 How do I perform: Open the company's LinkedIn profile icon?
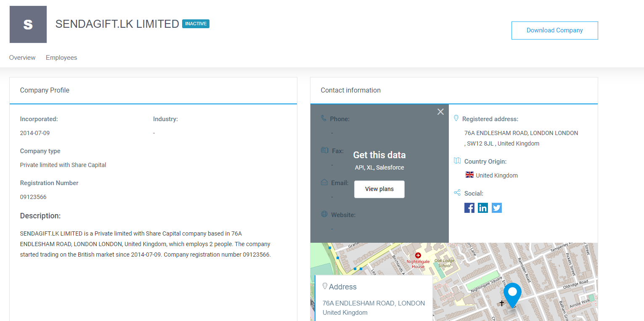[x=483, y=208]
